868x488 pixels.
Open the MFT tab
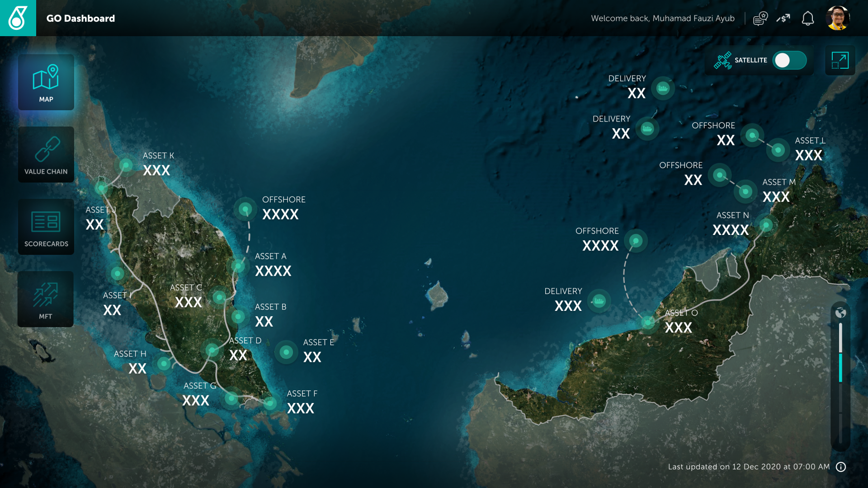[x=46, y=299]
